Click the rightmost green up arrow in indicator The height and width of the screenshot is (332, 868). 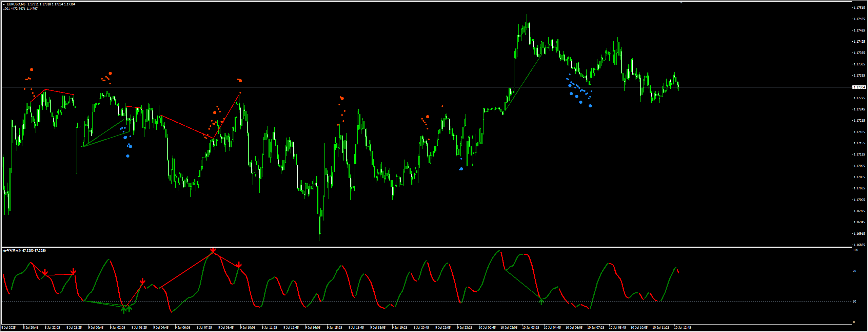tap(541, 301)
